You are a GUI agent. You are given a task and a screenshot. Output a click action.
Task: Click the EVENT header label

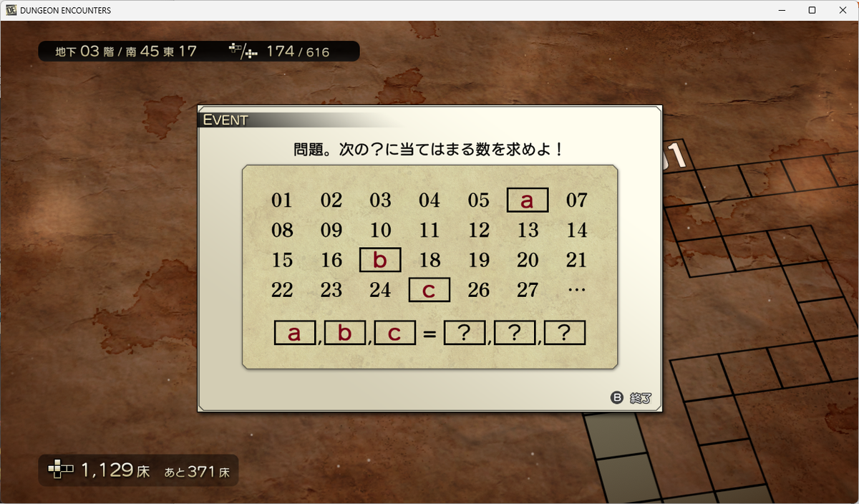point(225,120)
